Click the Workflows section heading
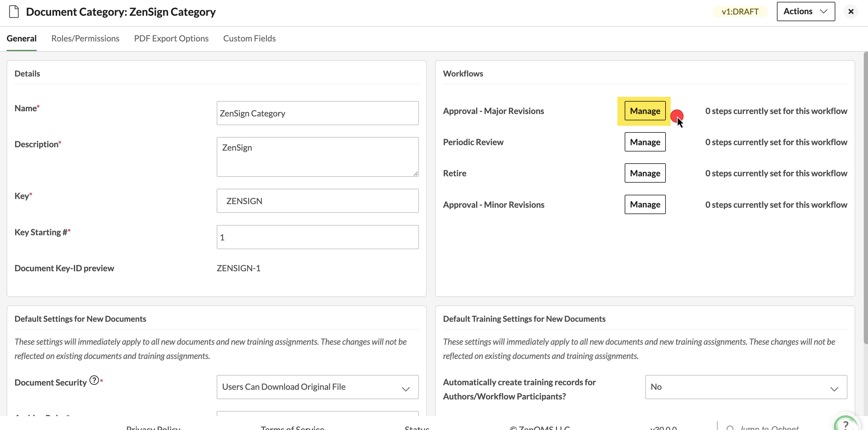Image resolution: width=868 pixels, height=430 pixels. click(x=463, y=73)
